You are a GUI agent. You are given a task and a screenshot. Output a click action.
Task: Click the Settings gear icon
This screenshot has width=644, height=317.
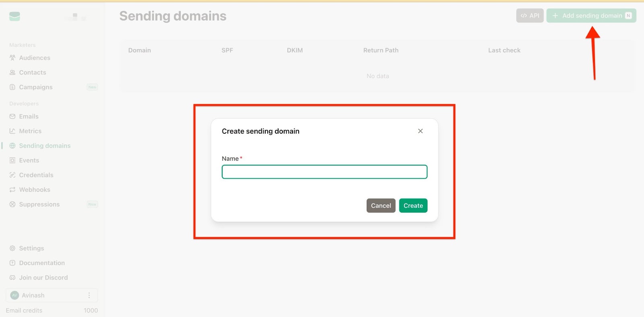click(12, 248)
